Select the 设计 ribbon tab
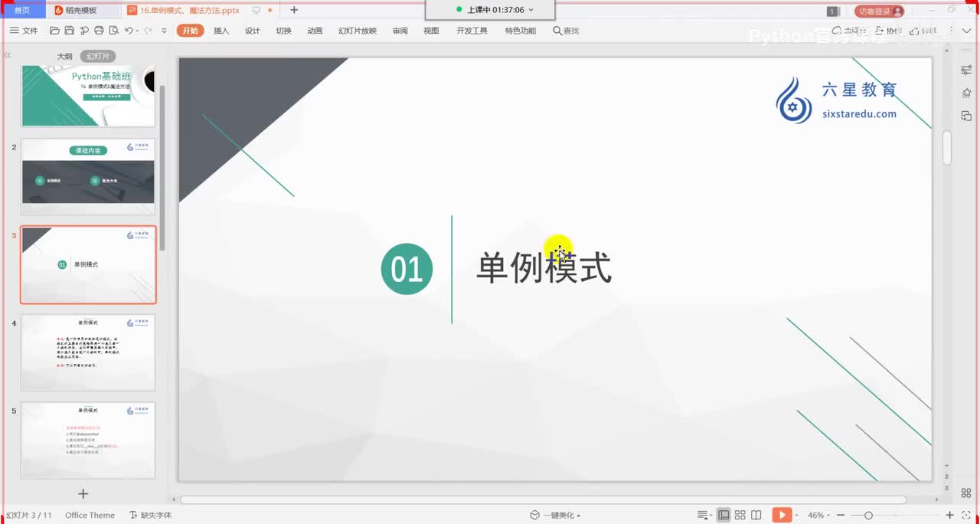Image resolution: width=980 pixels, height=524 pixels. (x=253, y=31)
